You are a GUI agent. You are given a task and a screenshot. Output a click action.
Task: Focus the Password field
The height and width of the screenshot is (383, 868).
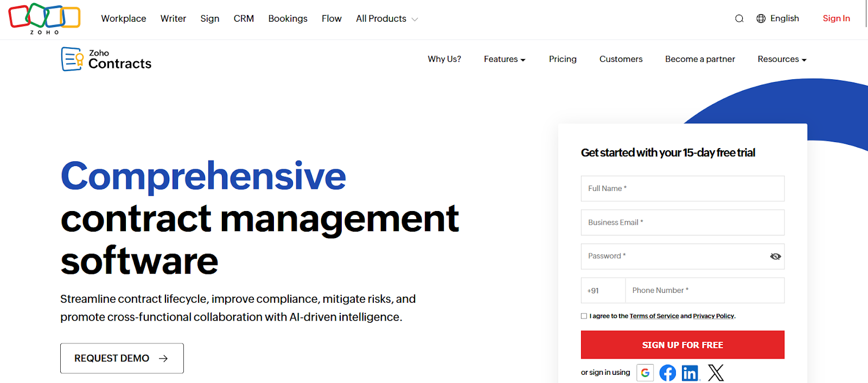pos(682,257)
